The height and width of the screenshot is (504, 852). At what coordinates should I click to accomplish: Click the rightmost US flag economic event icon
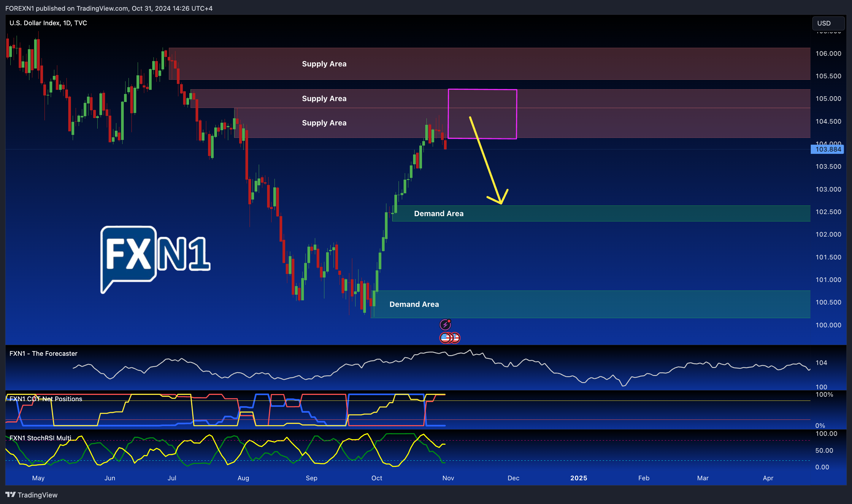tap(456, 338)
